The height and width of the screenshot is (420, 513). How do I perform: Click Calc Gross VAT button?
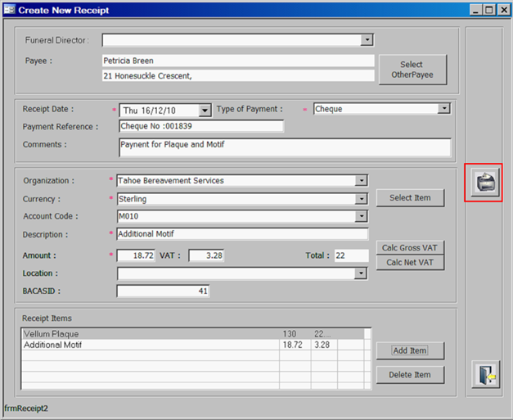pyautogui.click(x=410, y=248)
